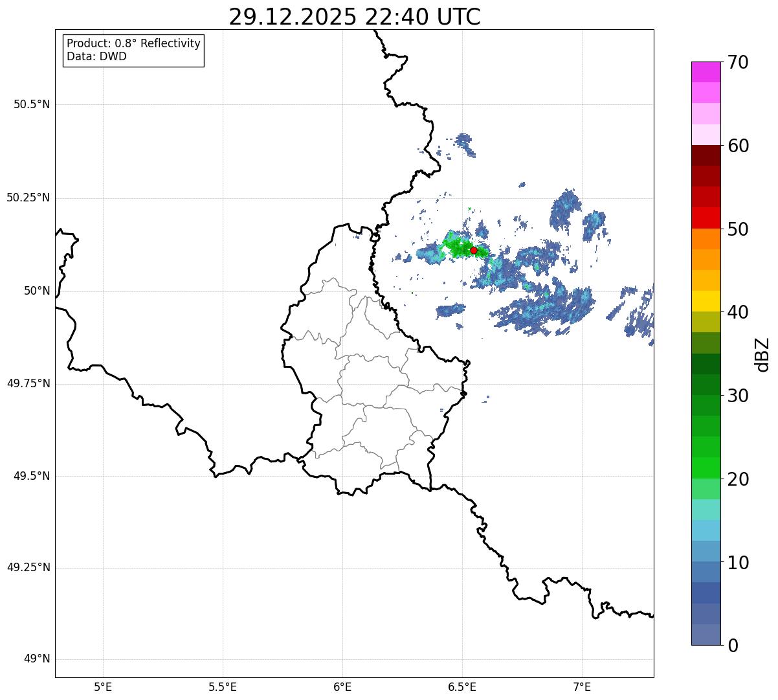The height and width of the screenshot is (700, 778).
Task: Click the colorbar value 40
Action: (738, 312)
